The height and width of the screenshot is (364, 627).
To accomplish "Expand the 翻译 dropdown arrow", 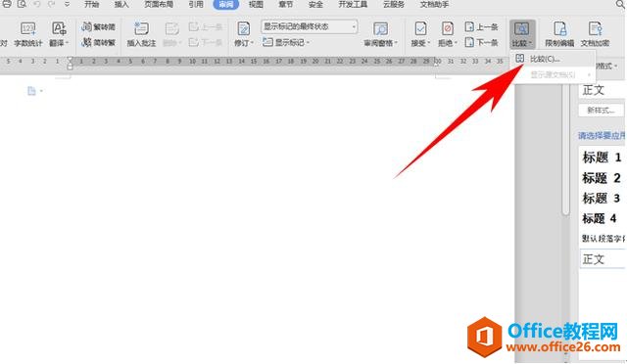I will coord(68,43).
